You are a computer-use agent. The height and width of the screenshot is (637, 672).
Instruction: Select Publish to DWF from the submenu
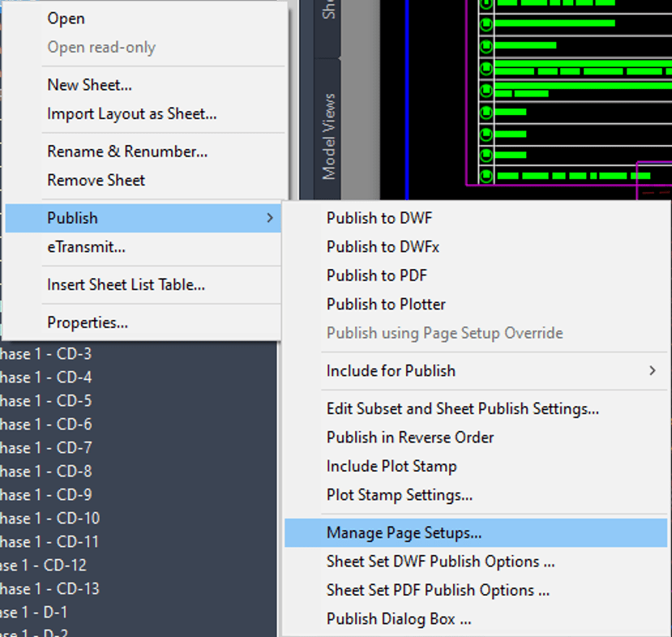377,217
